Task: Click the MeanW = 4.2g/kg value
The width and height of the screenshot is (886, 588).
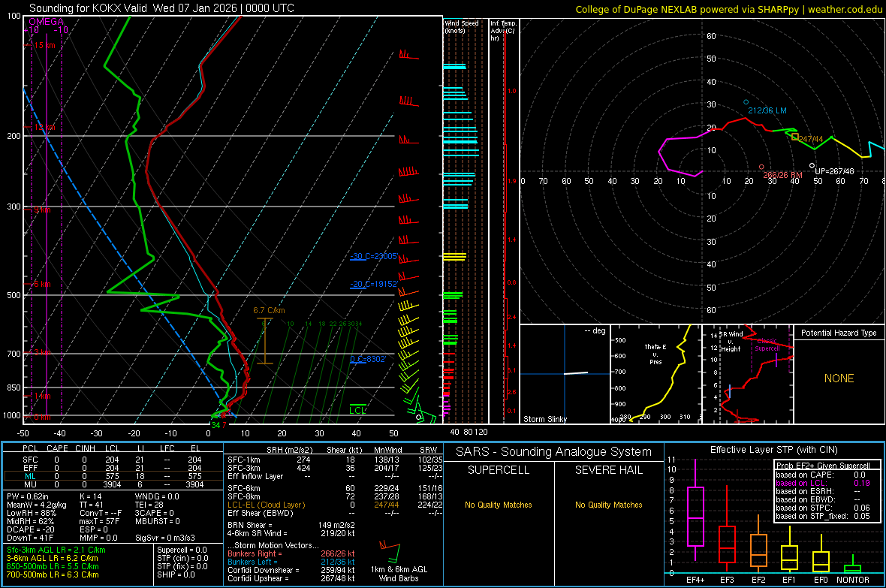Action: point(37,505)
